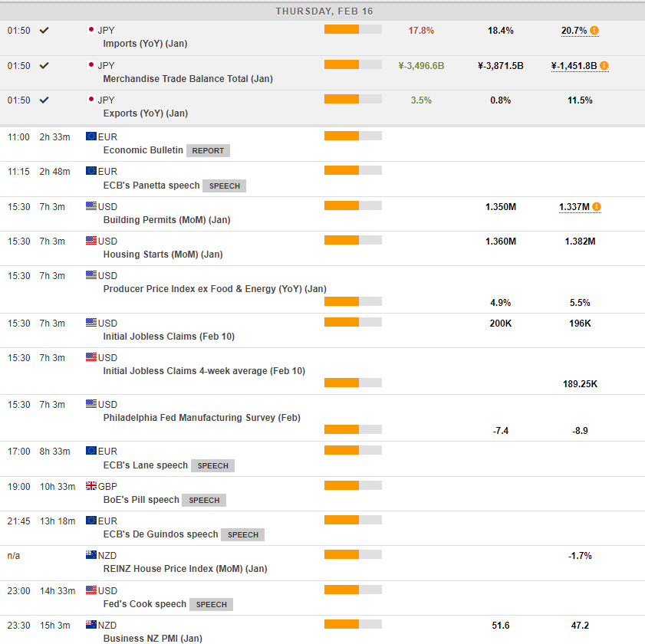This screenshot has width=645, height=644.
Task: Click the Thursday, Feb 16 date header
Action: click(323, 11)
